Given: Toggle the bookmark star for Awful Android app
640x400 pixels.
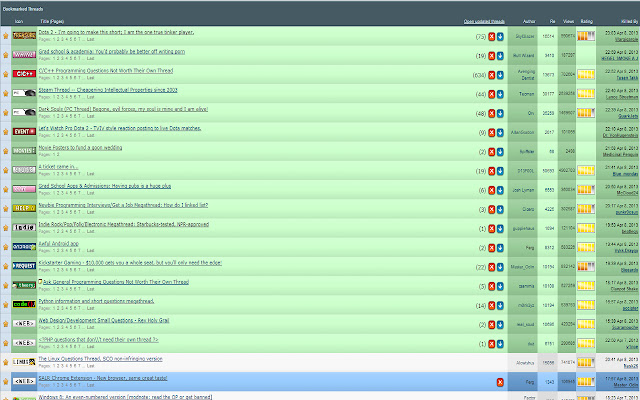Looking at the screenshot, I should pyautogui.click(x=5, y=246).
